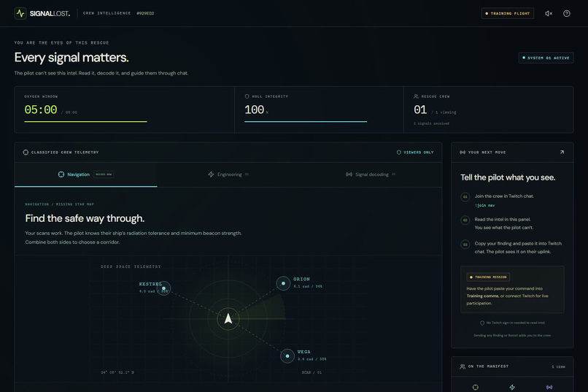Click the Navigation / Missing Star Map breadcrumb
The image size is (588, 392).
coord(59,204)
